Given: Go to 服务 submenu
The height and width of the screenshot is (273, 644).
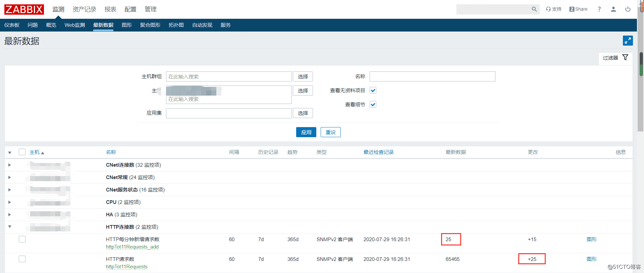Looking at the screenshot, I should pyautogui.click(x=225, y=25).
